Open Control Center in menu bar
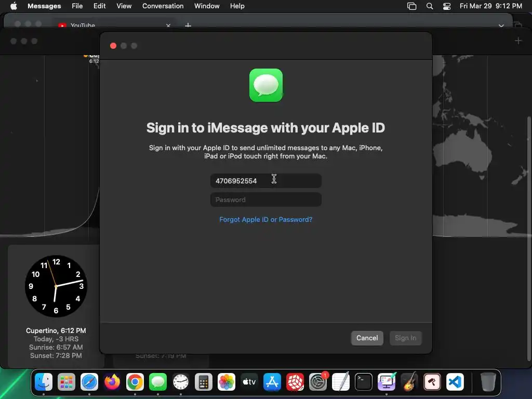 (x=447, y=6)
